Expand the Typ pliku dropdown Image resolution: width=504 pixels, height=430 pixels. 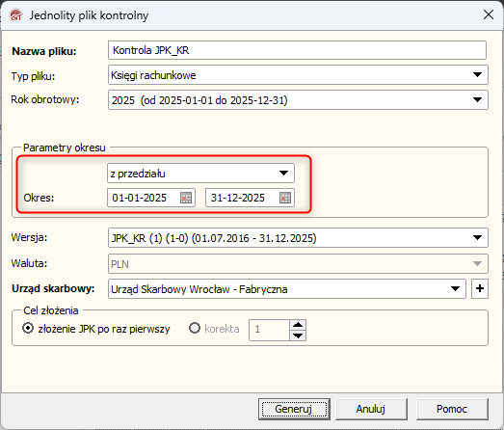477,74
